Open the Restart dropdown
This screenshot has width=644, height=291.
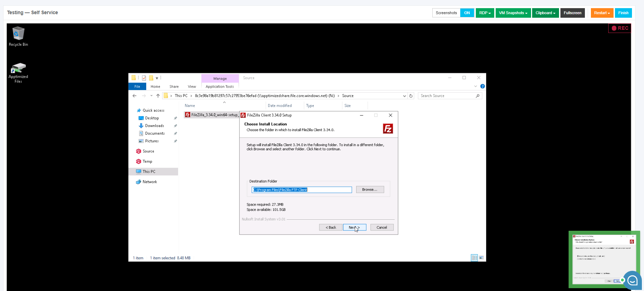point(602,13)
